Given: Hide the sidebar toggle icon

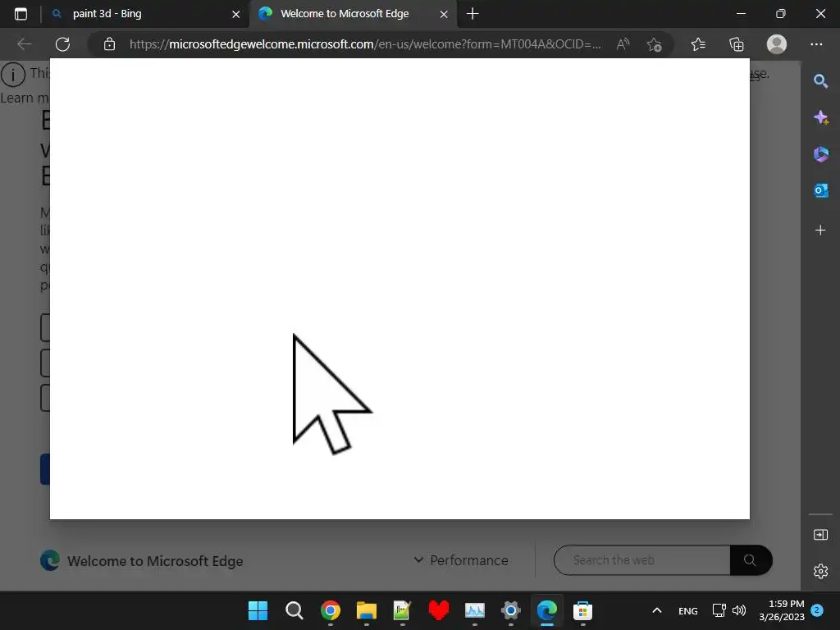Looking at the screenshot, I should click(x=820, y=535).
